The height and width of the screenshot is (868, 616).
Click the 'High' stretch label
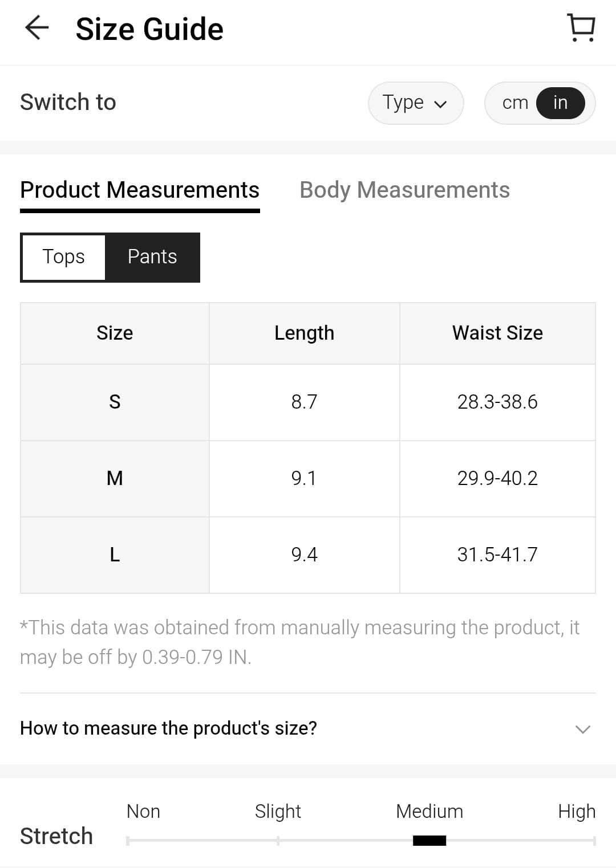(x=576, y=811)
